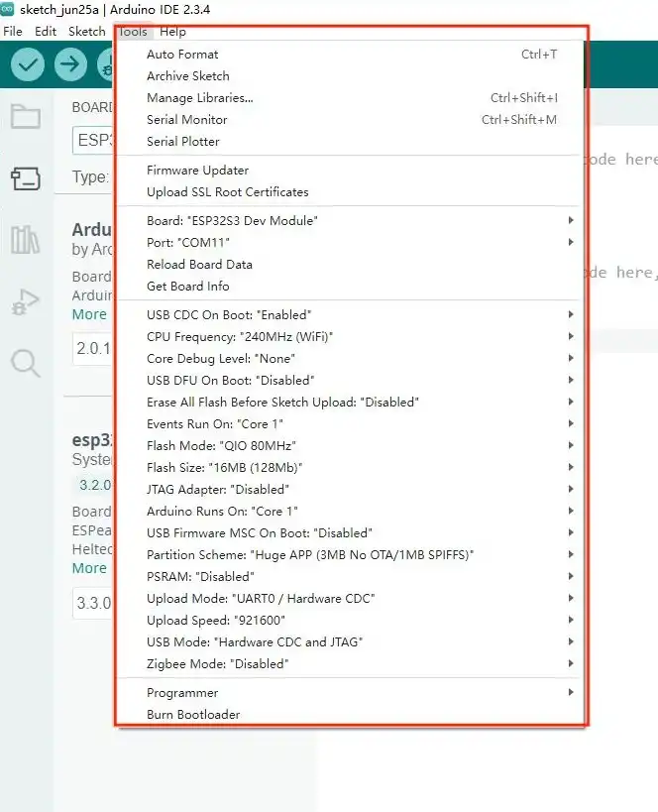Choose Auto Format from Tools menu
Viewport: 658px width, 812px height.
click(350, 55)
